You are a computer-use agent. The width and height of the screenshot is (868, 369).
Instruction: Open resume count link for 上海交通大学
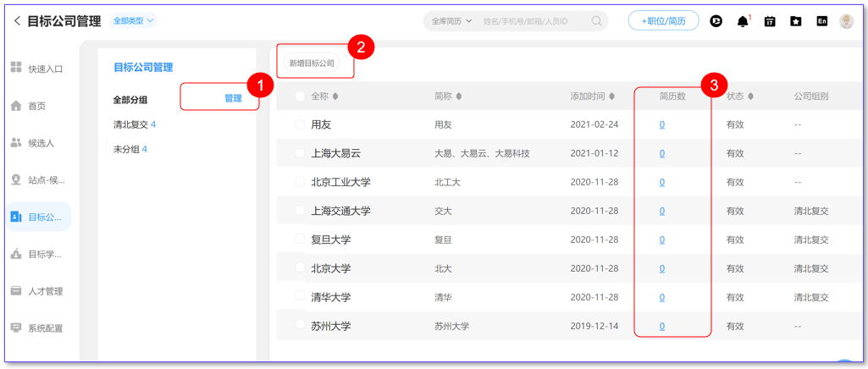click(662, 211)
